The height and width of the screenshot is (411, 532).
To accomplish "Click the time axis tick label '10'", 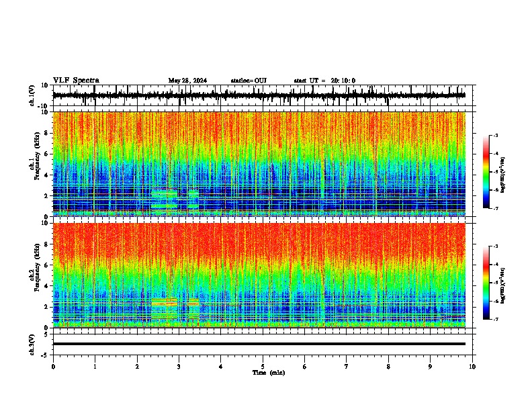I will coord(472,367).
